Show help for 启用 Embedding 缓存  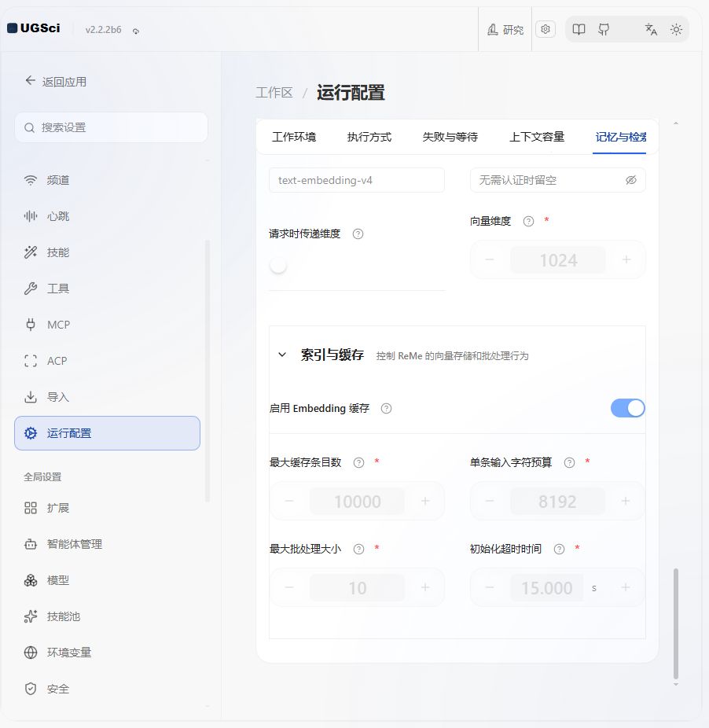(386, 409)
